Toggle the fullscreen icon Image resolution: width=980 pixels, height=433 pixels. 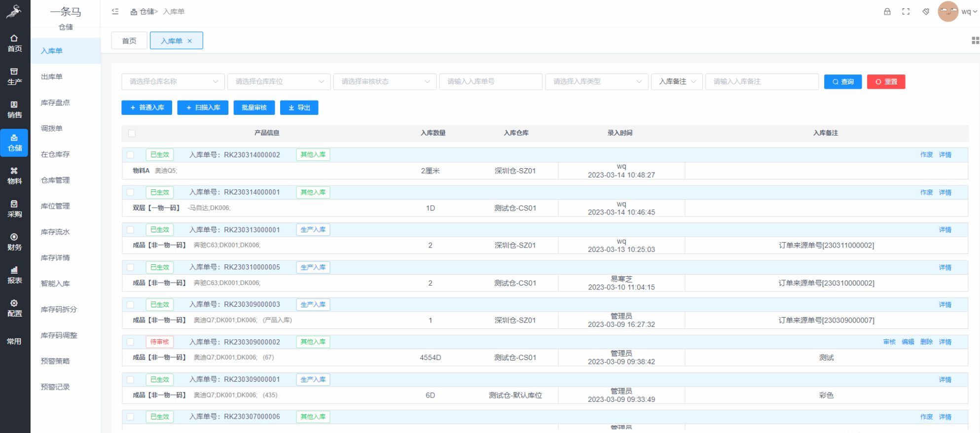[906, 11]
